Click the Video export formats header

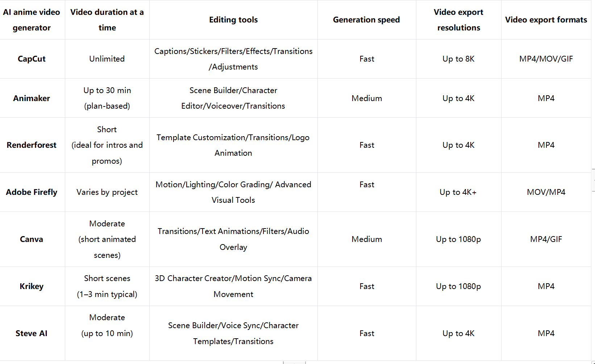[x=546, y=20]
